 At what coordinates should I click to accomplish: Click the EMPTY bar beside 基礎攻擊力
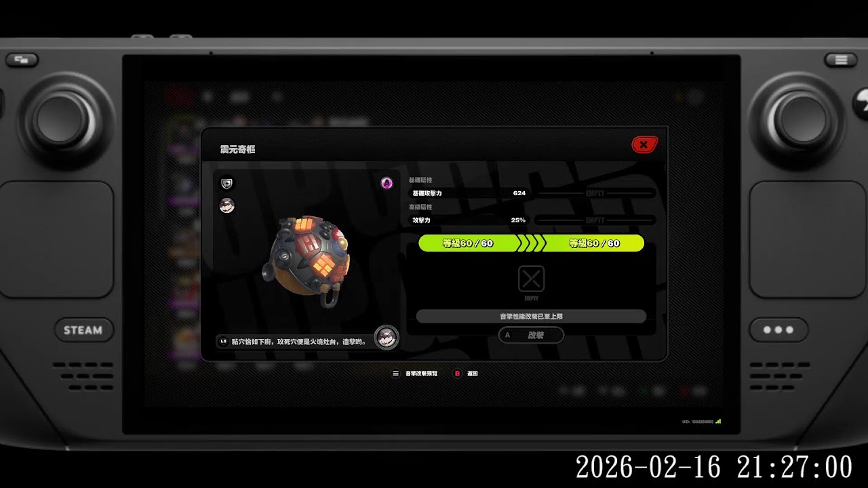pos(595,193)
